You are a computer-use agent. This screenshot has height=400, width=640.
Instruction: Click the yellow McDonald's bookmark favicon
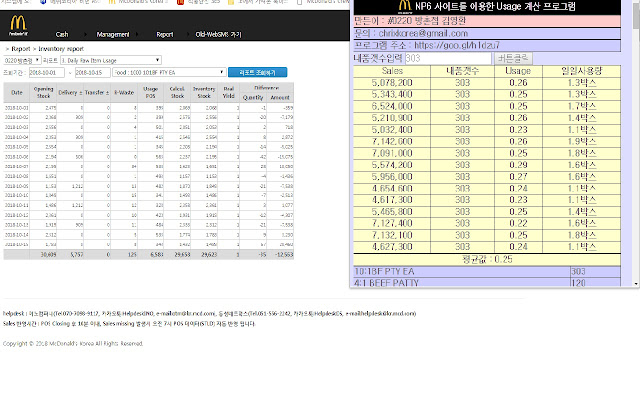112,2
